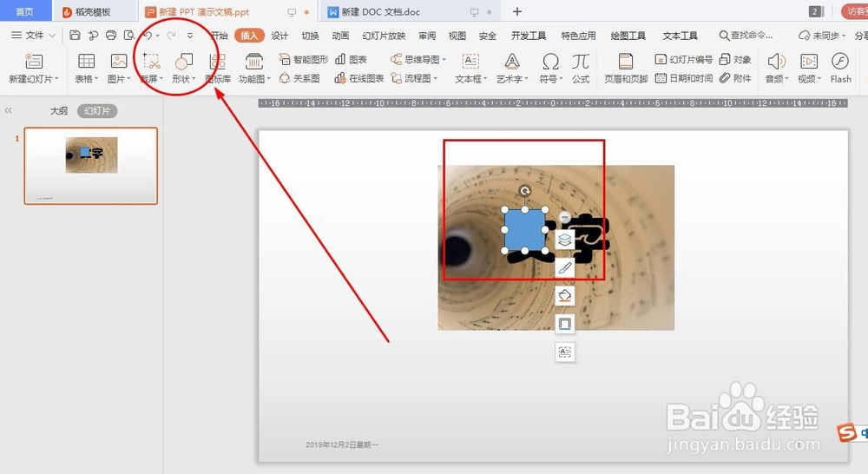Collapse the slide panel with double chevron
Image resolution: width=868 pixels, height=474 pixels.
(9, 111)
